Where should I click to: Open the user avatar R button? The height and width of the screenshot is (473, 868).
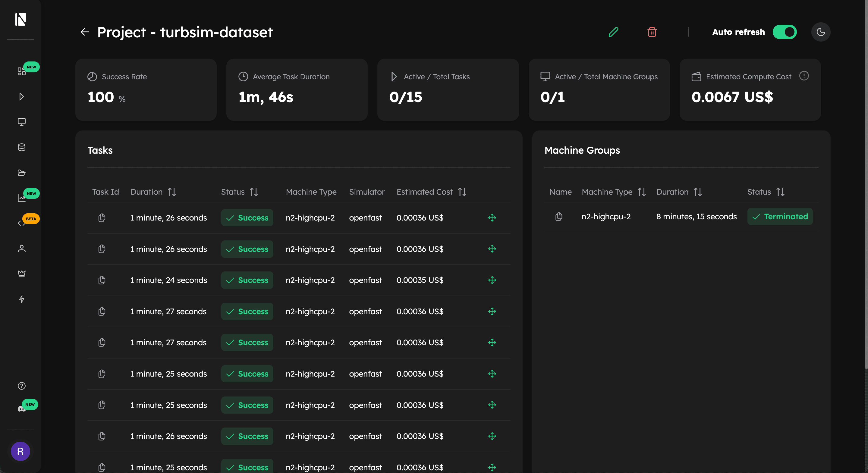pyautogui.click(x=20, y=451)
